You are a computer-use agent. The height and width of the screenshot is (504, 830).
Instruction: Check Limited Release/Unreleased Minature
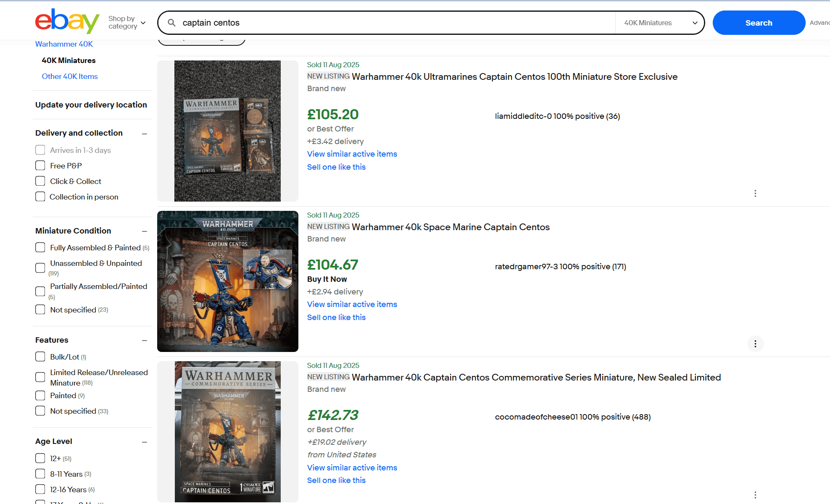point(40,377)
